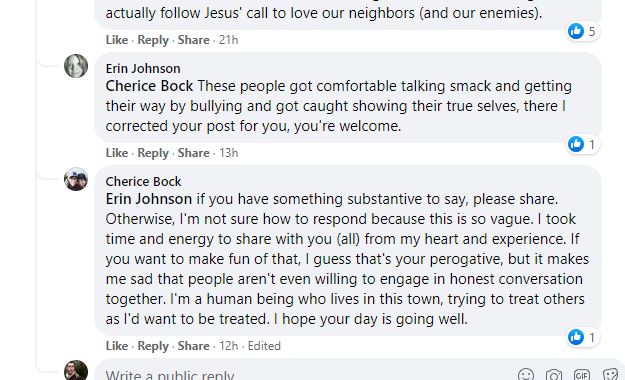This screenshot has width=625, height=380.
Task: Open the Edited history link
Action: pyautogui.click(x=264, y=346)
